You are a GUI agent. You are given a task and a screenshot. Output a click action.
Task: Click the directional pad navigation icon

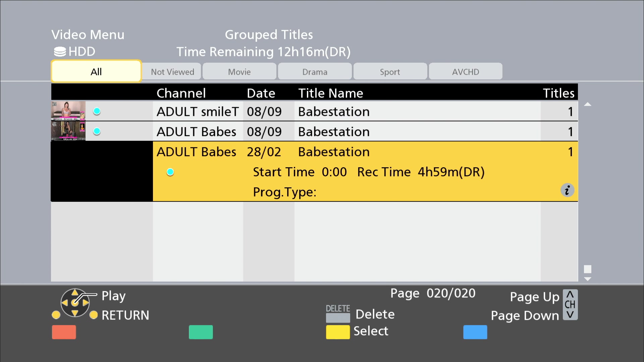tap(75, 303)
